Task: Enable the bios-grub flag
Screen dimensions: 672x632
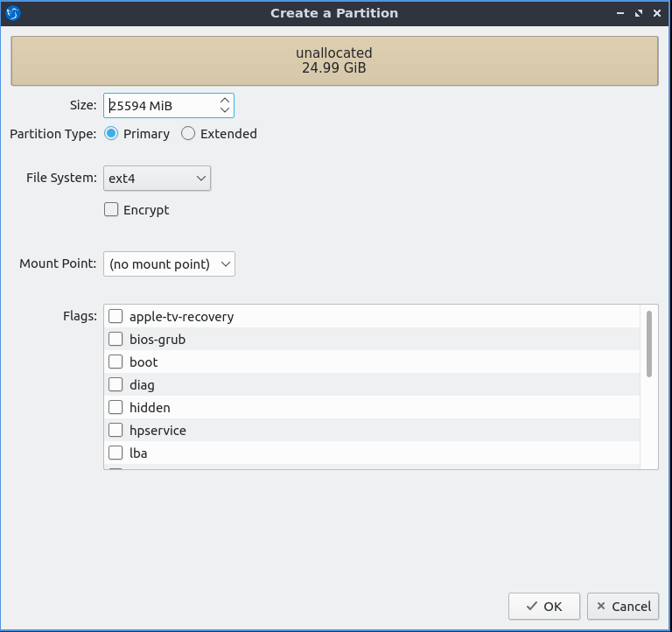Action: tap(115, 340)
